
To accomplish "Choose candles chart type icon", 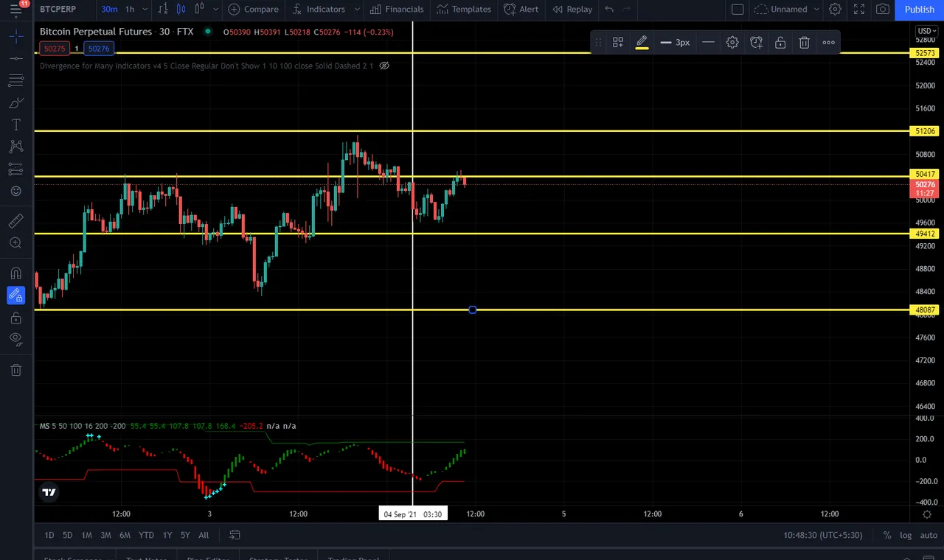I will [181, 10].
